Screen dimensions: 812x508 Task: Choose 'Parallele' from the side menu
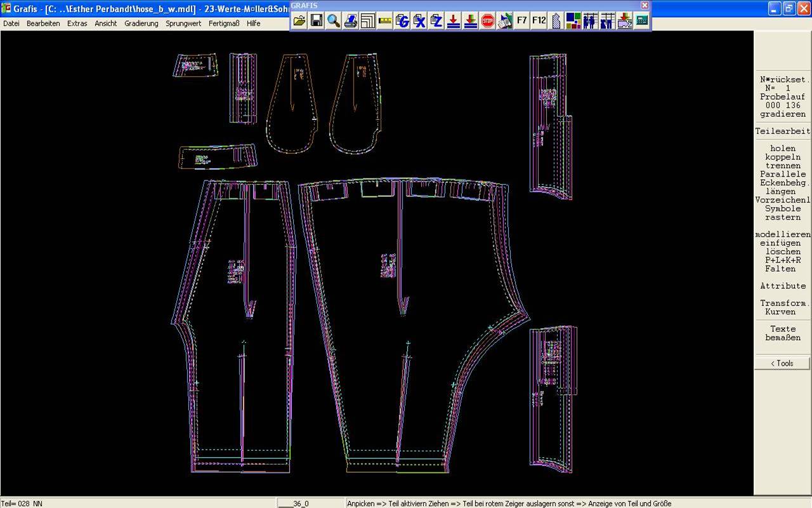pos(783,174)
